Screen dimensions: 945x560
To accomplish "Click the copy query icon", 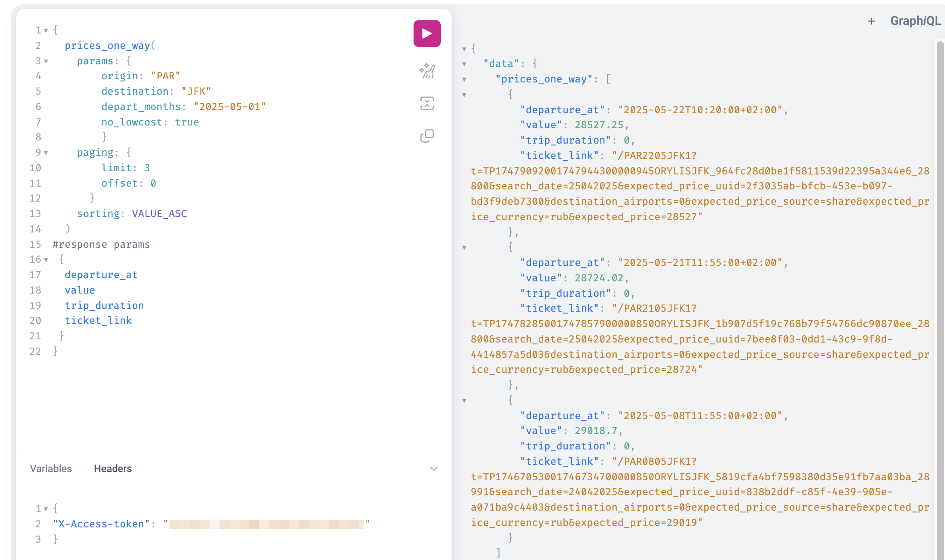I will (x=427, y=136).
